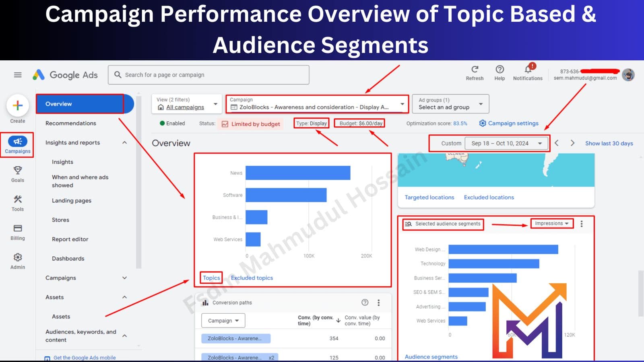Open the Ad groups selector dropdown
Viewport: 644px width, 362px height.
tap(451, 104)
